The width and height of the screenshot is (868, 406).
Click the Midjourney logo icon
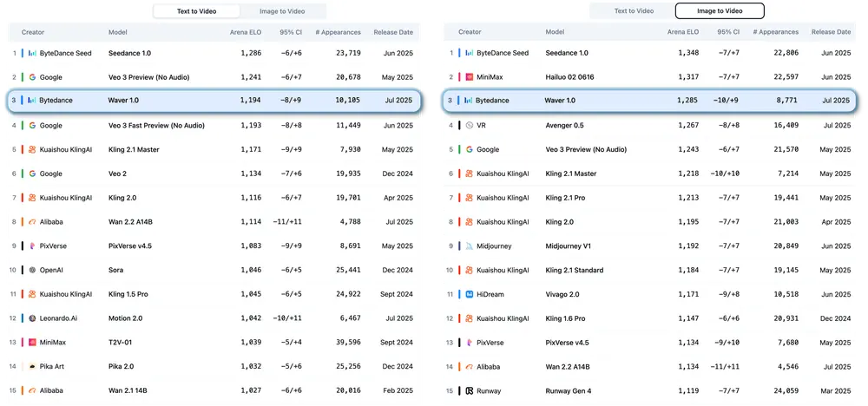469,246
